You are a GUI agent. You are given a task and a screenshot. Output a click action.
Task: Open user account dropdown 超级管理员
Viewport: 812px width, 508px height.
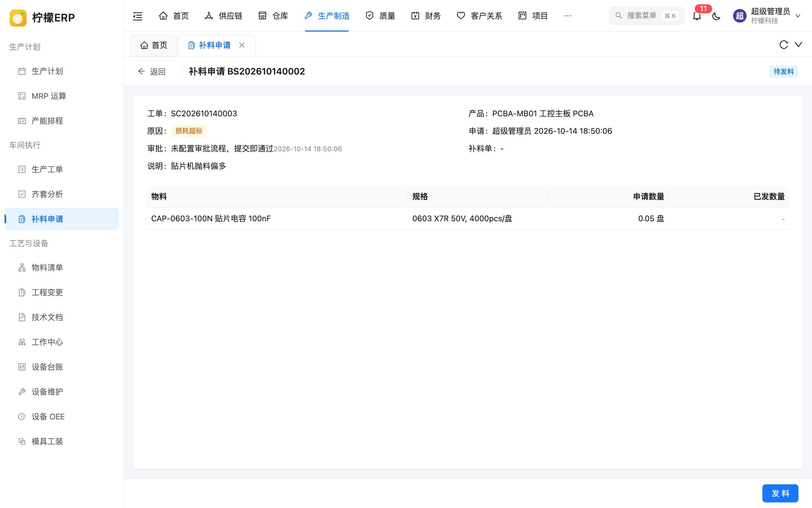(767, 16)
